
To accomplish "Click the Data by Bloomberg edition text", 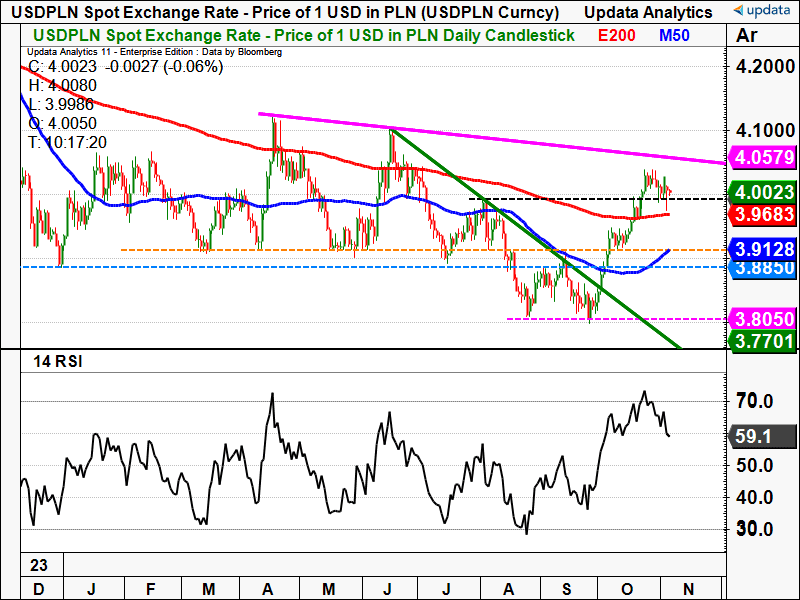I will (x=154, y=52).
